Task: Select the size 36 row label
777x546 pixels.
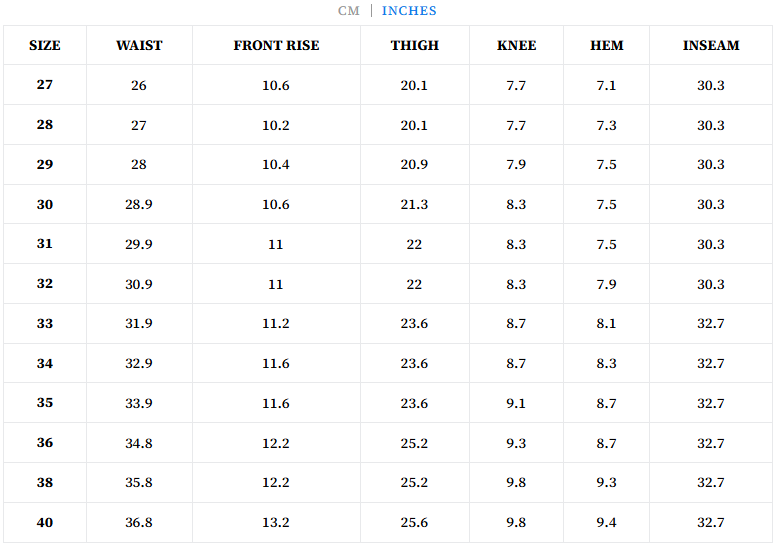Action: pos(45,443)
